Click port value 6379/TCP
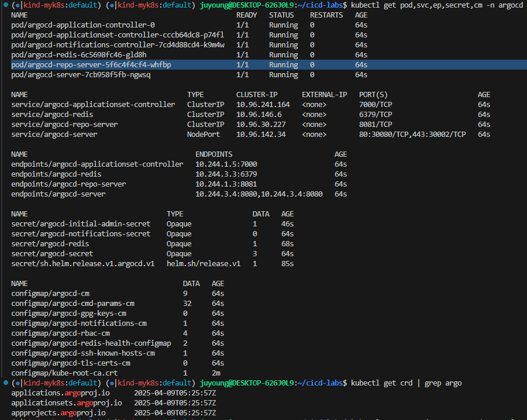This screenshot has width=527, height=420. coord(376,115)
